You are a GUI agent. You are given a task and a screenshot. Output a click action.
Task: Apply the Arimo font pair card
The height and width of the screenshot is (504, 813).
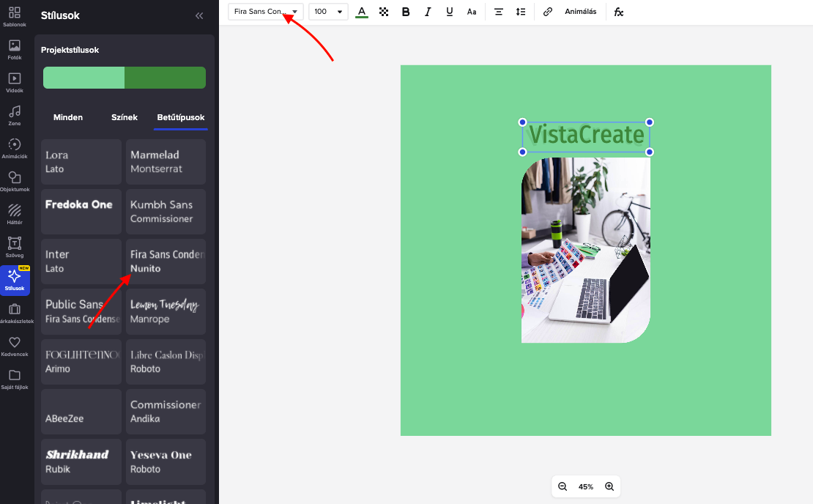81,362
